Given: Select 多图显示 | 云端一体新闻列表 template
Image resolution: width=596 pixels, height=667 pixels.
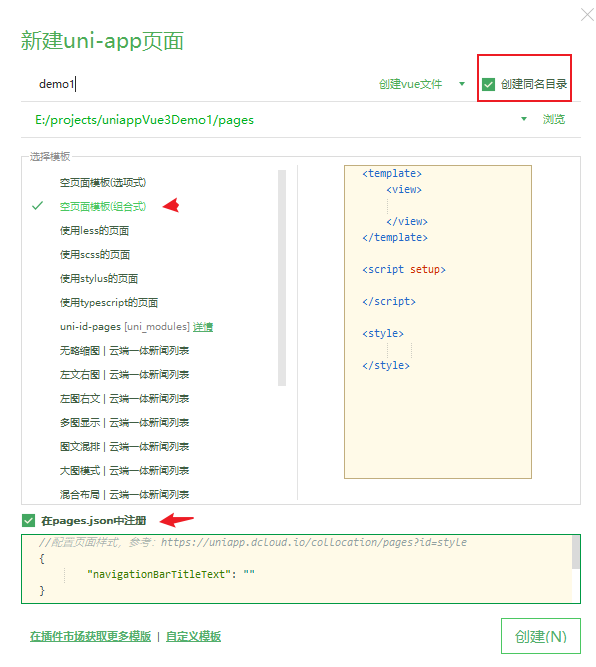Looking at the screenshot, I should [x=124, y=423].
